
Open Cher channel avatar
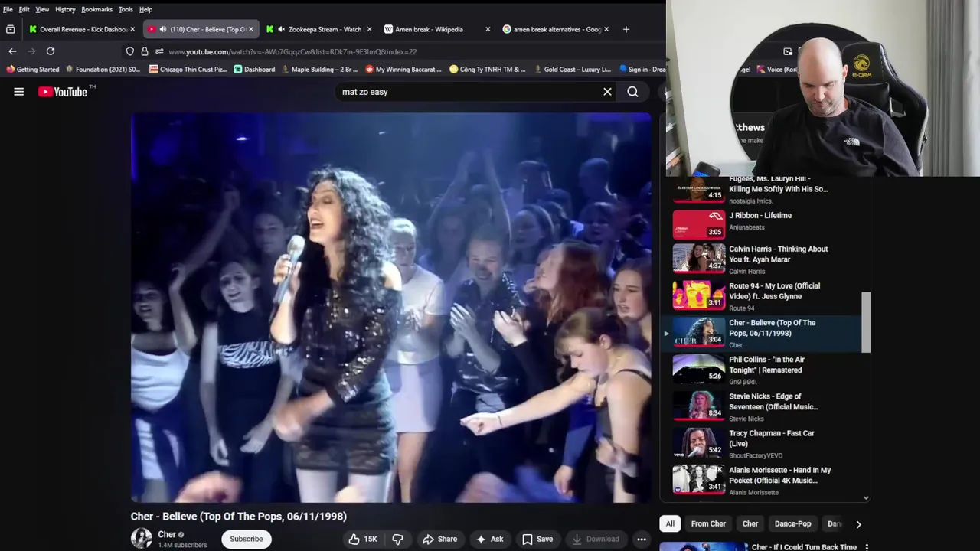point(142,539)
